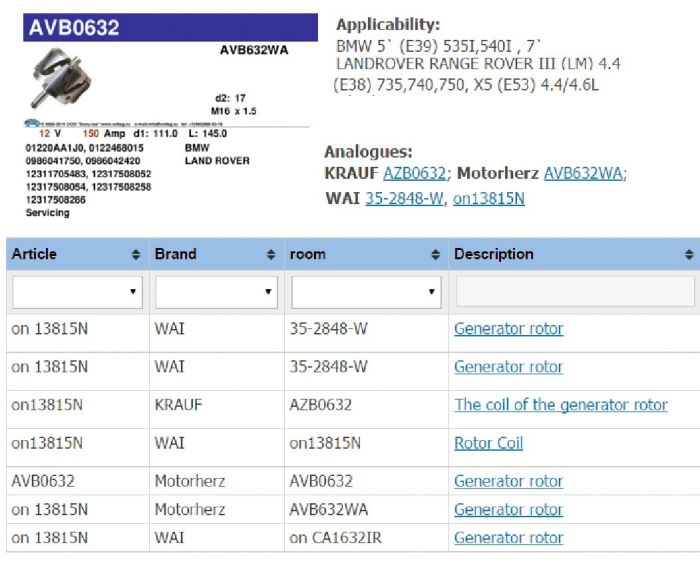Open Generator rotor link in first WAI 35-2848-W row
Viewport: 700px width, 581px height.
click(x=508, y=329)
